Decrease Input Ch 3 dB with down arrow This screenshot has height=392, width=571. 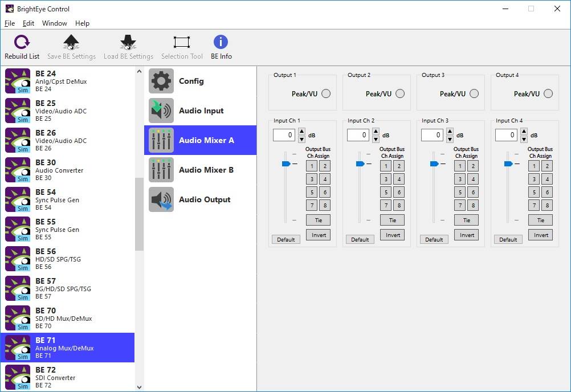pyautogui.click(x=450, y=139)
